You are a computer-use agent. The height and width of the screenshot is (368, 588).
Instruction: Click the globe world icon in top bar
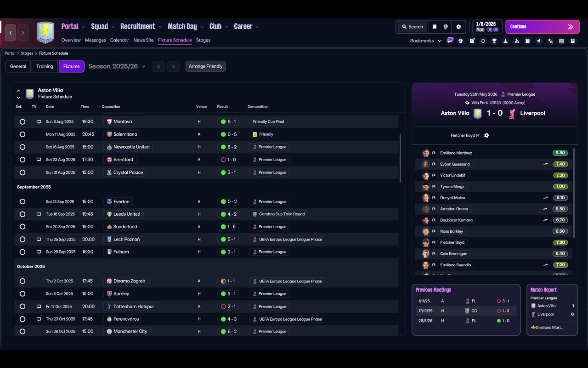tap(446, 27)
